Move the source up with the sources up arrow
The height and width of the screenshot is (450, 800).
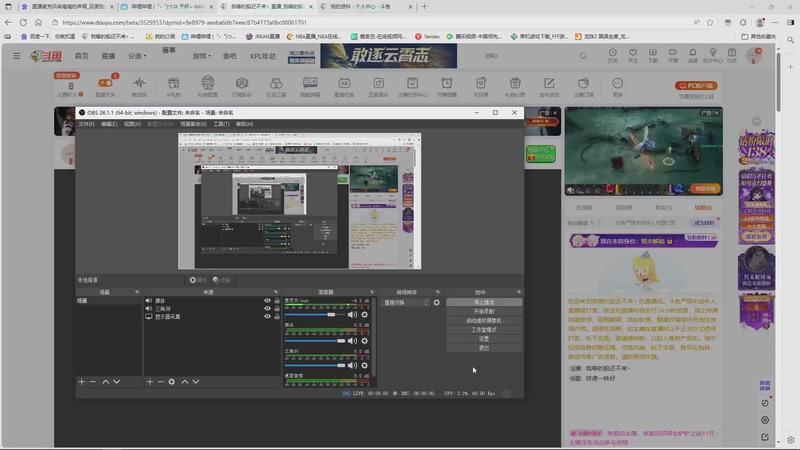185,382
